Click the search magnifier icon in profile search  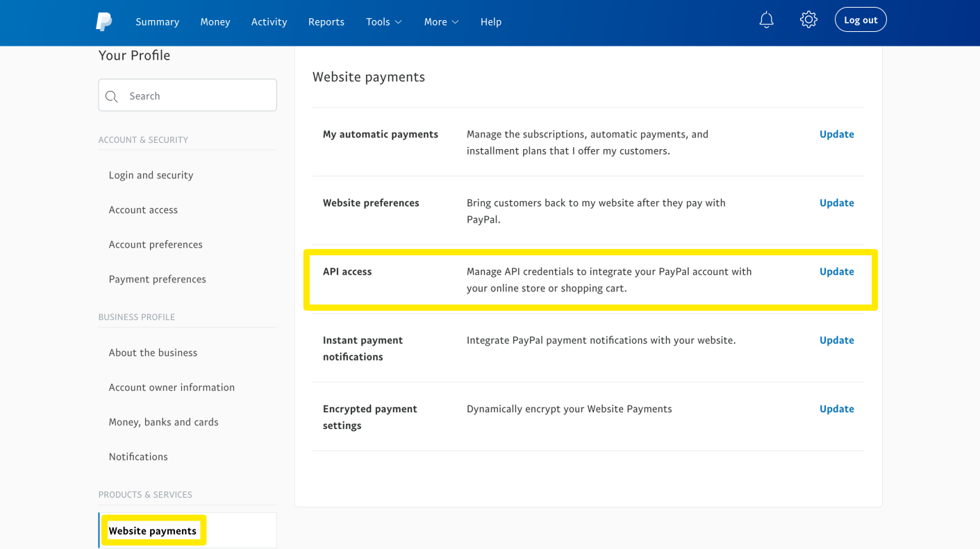coord(112,96)
